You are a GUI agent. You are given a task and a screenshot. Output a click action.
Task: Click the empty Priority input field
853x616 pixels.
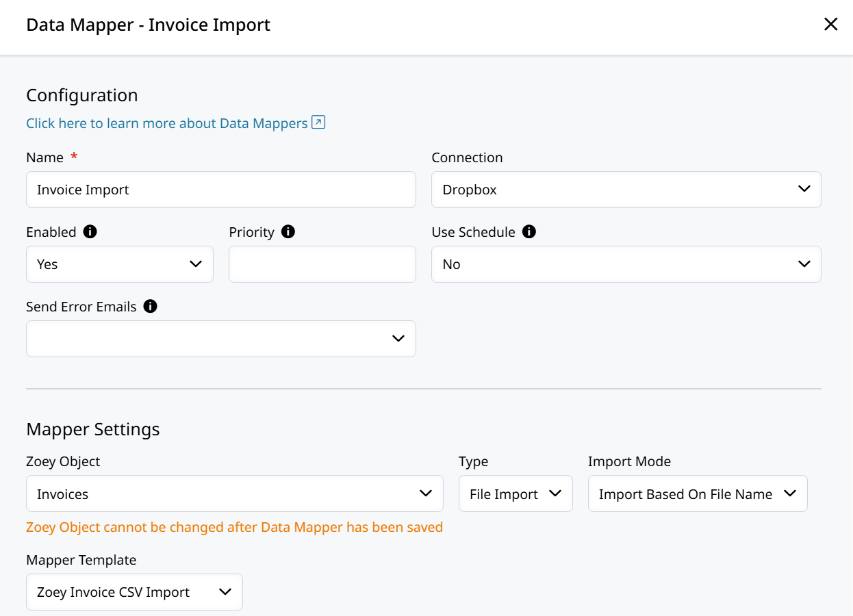tap(322, 264)
